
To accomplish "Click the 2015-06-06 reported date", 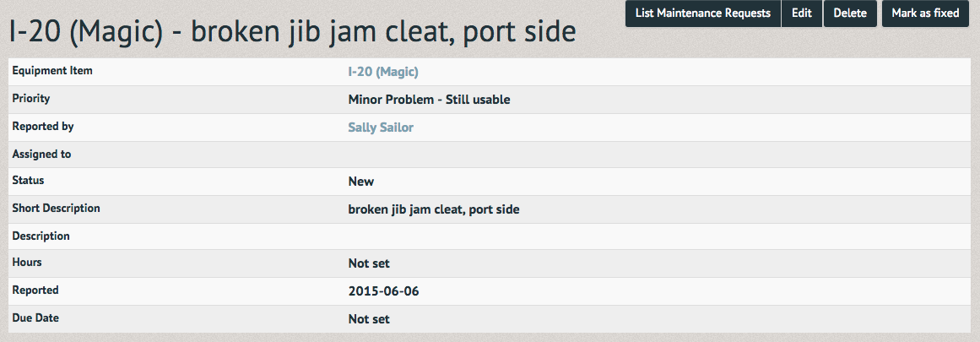I will [x=384, y=291].
